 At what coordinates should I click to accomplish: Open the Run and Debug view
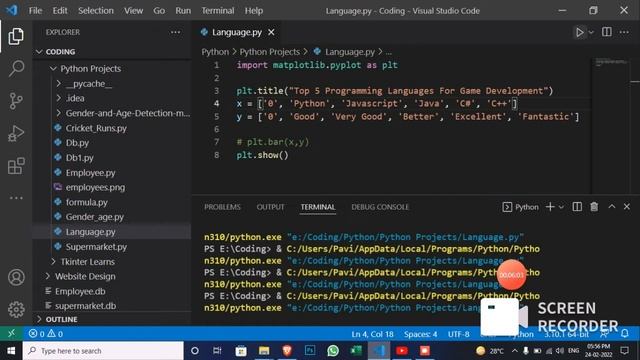click(16, 133)
